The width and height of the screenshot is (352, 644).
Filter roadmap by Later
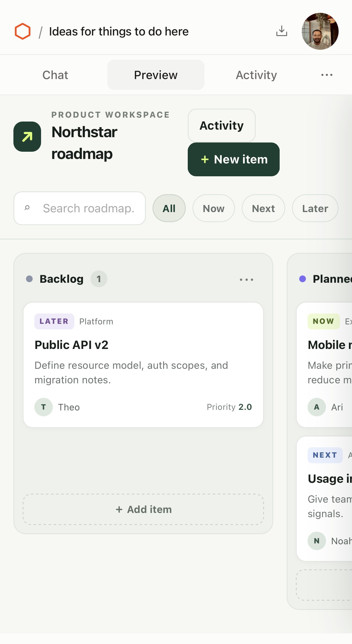click(x=315, y=208)
